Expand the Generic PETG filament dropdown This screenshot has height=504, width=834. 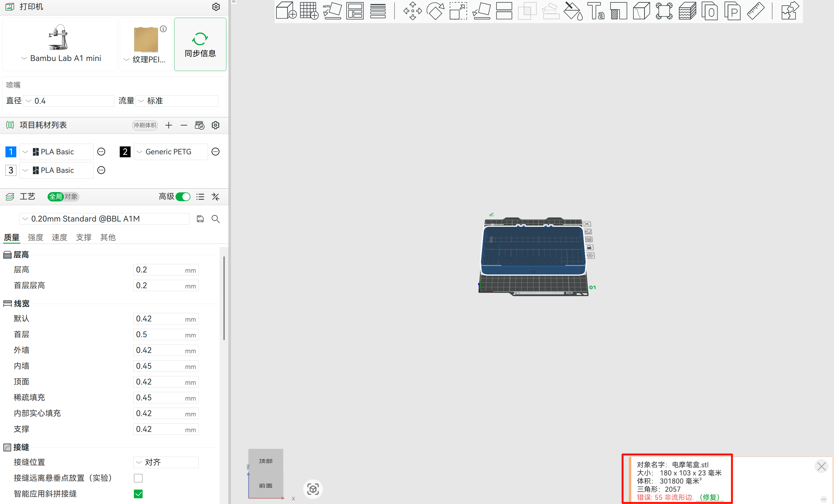pos(168,152)
